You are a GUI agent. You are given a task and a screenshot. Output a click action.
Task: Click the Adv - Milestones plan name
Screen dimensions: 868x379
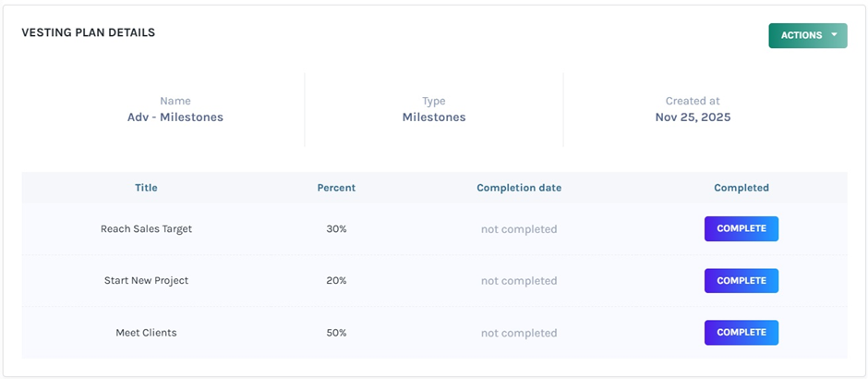(x=175, y=117)
